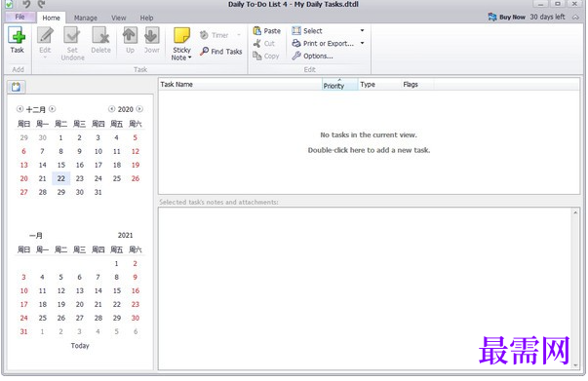The image size is (588, 381).
Task: Click the calendar panel icon above the calendar
Action: tap(16, 87)
